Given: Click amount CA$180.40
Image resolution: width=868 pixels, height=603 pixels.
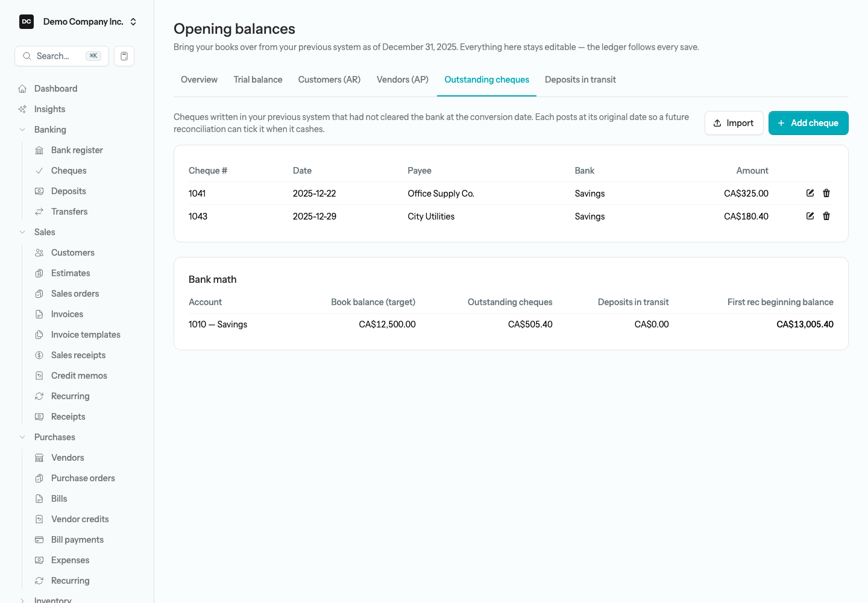Looking at the screenshot, I should click(x=746, y=216).
